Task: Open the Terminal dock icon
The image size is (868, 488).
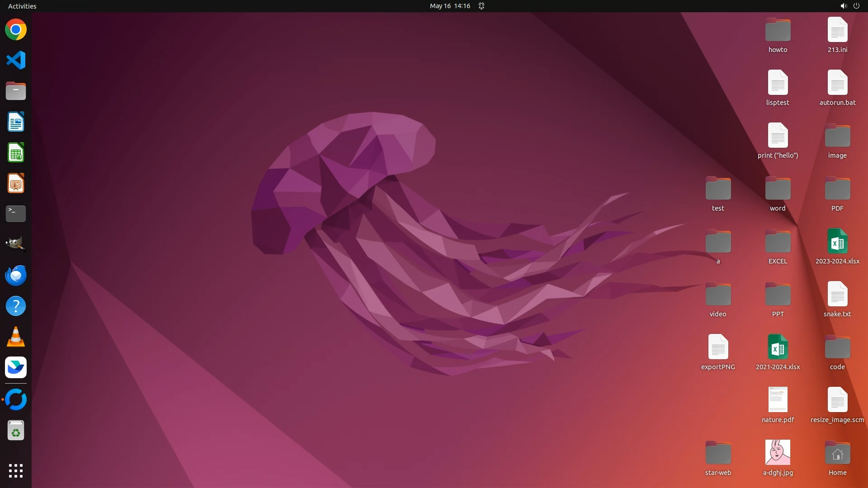Action: pos(16,214)
